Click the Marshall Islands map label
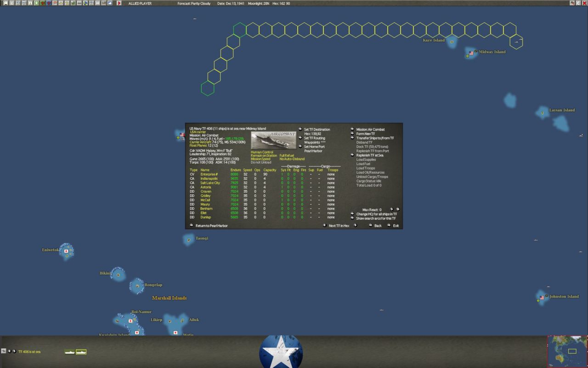This screenshot has width=588, height=368. (170, 298)
